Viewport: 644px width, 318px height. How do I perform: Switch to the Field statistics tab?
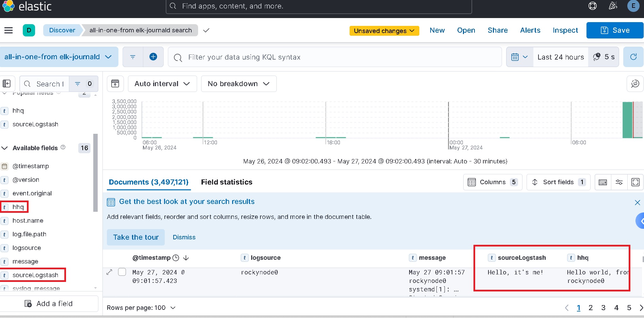pos(227,182)
